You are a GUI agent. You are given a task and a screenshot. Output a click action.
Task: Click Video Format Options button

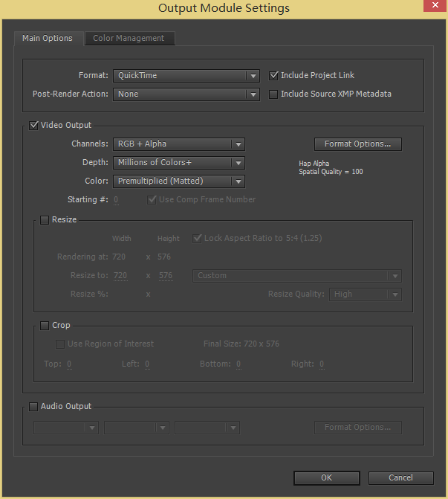coord(357,144)
